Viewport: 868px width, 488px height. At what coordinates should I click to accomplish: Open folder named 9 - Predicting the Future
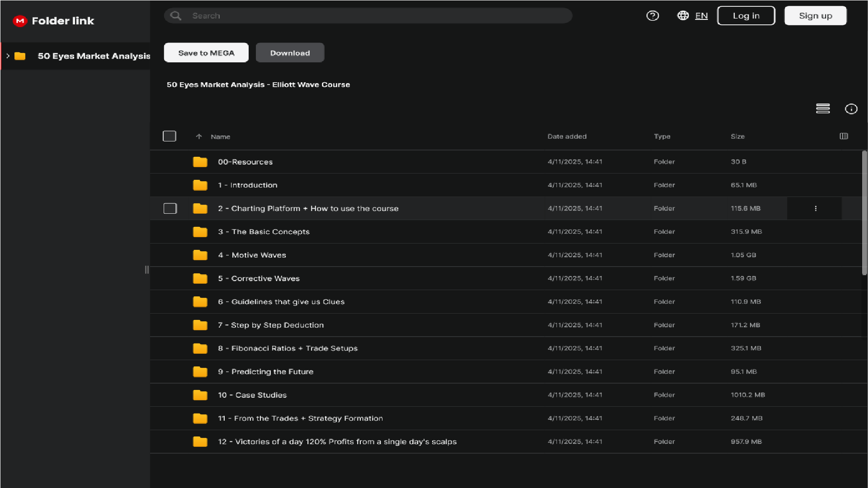pos(265,372)
